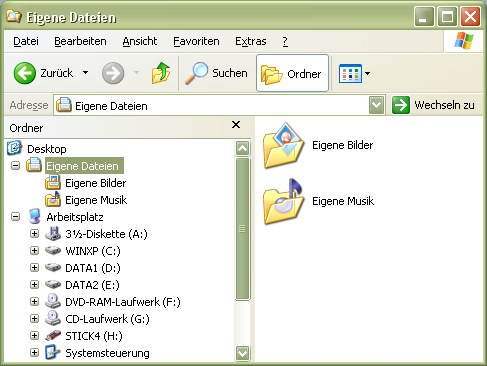487x366 pixels.
Task: Click Eigene Bilder icon in tree
Action: pyautogui.click(x=53, y=182)
